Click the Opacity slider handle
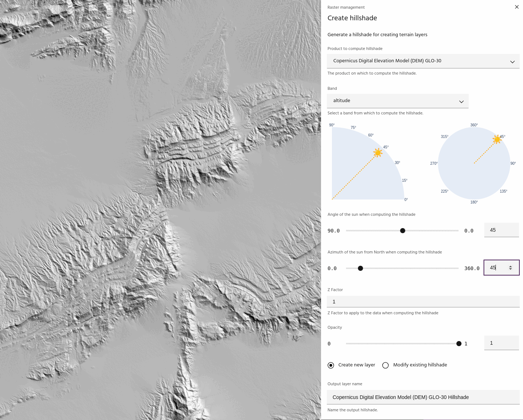This screenshot has width=523, height=420. 459,344
